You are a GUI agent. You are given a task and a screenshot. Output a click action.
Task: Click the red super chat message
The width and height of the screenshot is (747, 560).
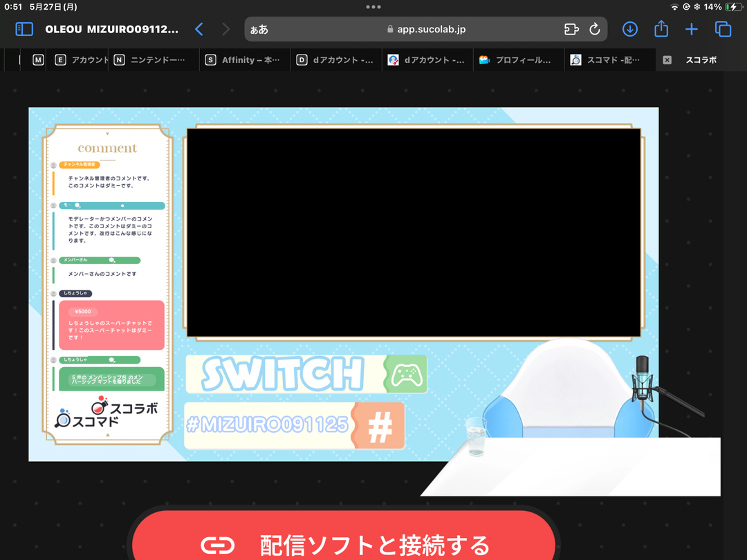point(111,325)
